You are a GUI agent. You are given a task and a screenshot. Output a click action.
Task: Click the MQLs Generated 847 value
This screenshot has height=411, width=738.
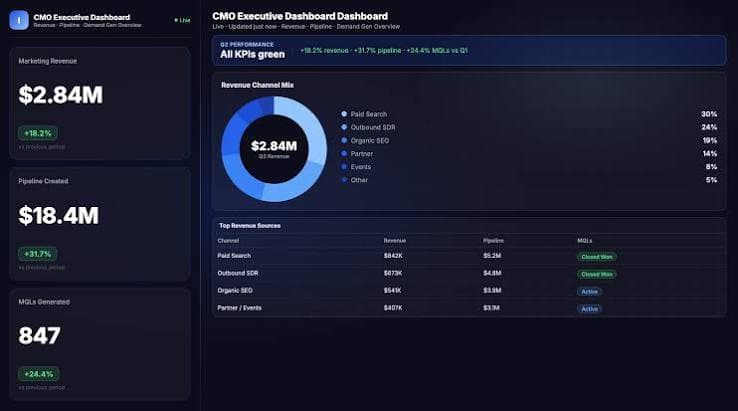pyautogui.click(x=40, y=336)
